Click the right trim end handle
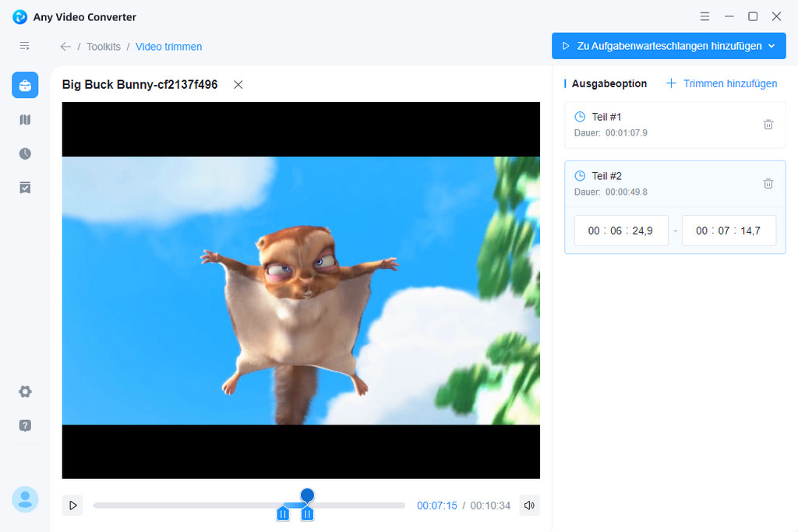The height and width of the screenshot is (532, 798). click(x=307, y=514)
